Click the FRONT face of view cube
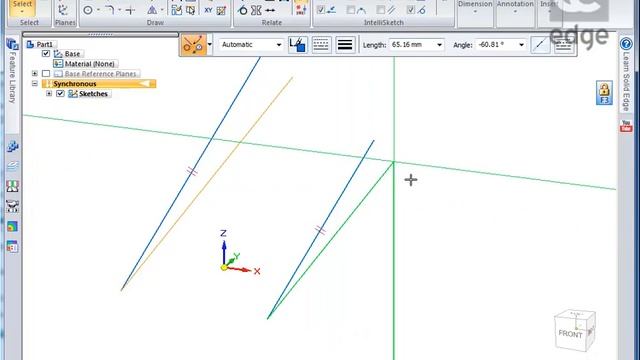This screenshot has width=640, height=360. [571, 334]
